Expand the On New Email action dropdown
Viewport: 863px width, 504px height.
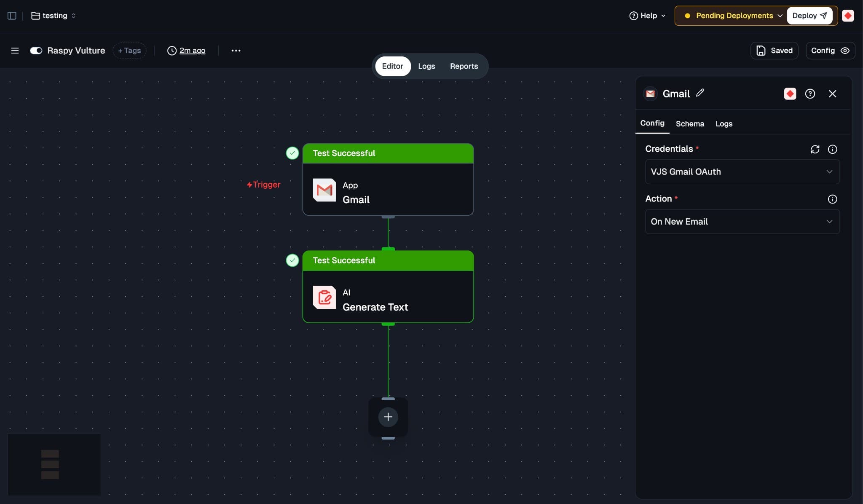(x=742, y=222)
